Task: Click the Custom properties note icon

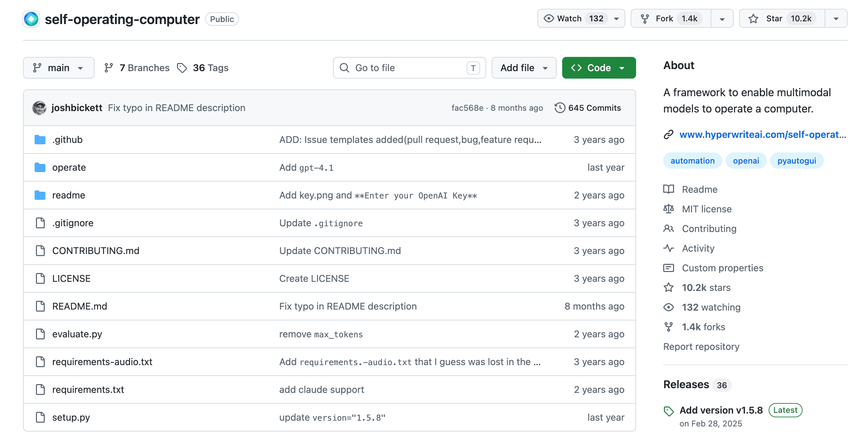Action: coord(669,268)
